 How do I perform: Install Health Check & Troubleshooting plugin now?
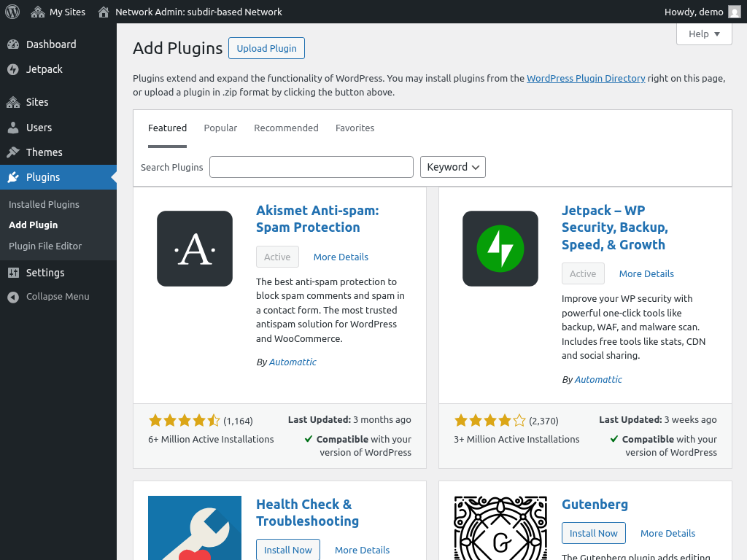click(x=287, y=550)
